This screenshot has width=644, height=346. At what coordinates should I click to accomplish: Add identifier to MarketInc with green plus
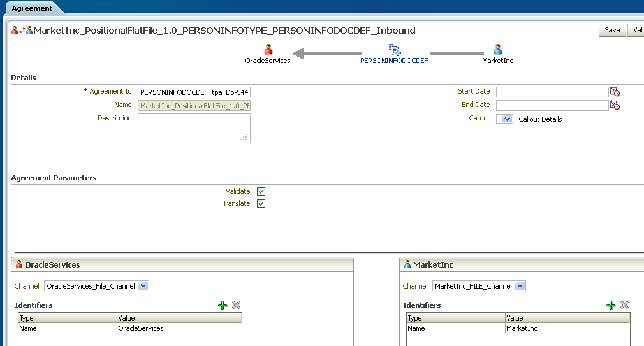(x=611, y=305)
